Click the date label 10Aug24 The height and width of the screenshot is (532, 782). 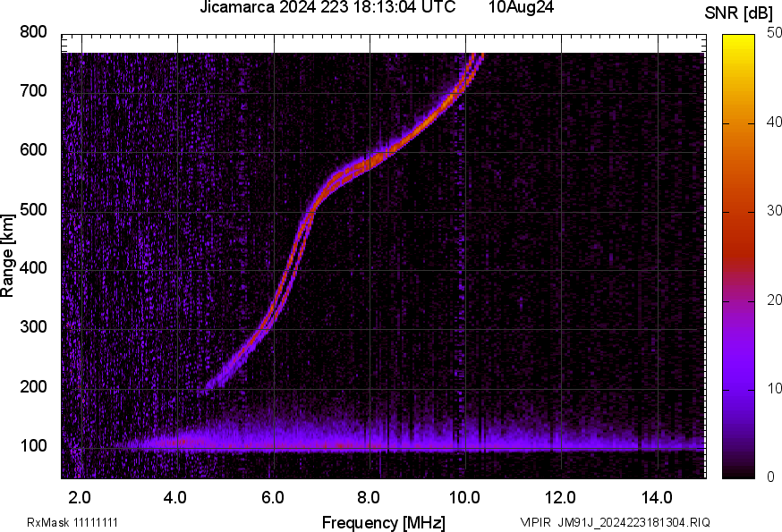click(521, 7)
